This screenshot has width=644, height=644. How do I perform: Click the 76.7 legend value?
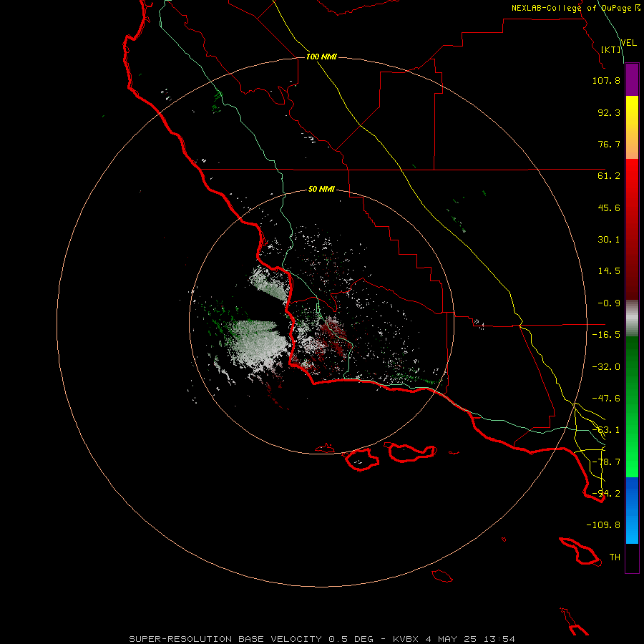pyautogui.click(x=609, y=144)
